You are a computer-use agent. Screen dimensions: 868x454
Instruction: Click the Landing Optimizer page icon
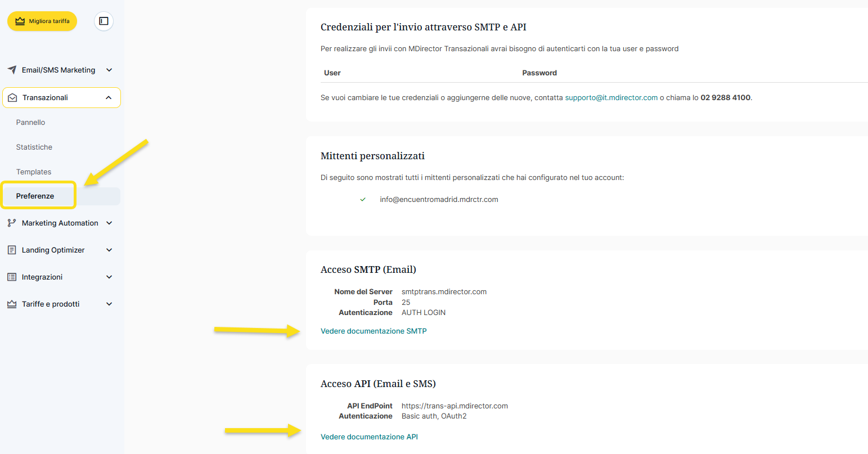12,250
